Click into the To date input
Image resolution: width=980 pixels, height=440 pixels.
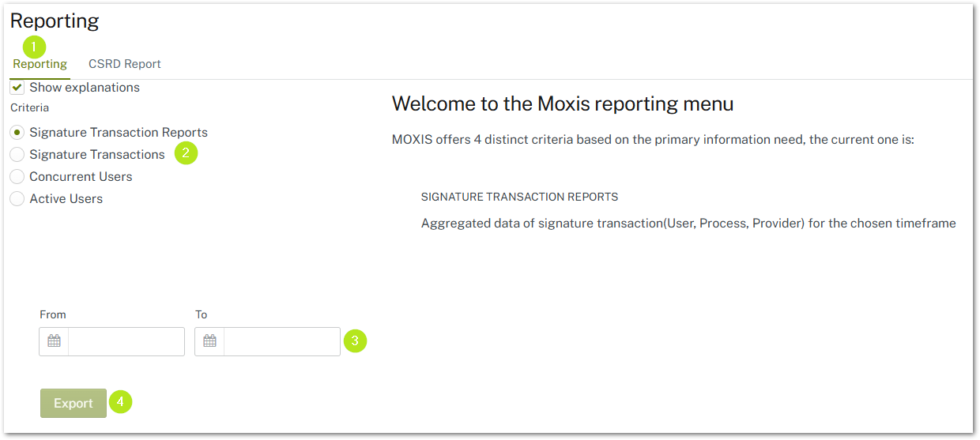click(x=281, y=341)
